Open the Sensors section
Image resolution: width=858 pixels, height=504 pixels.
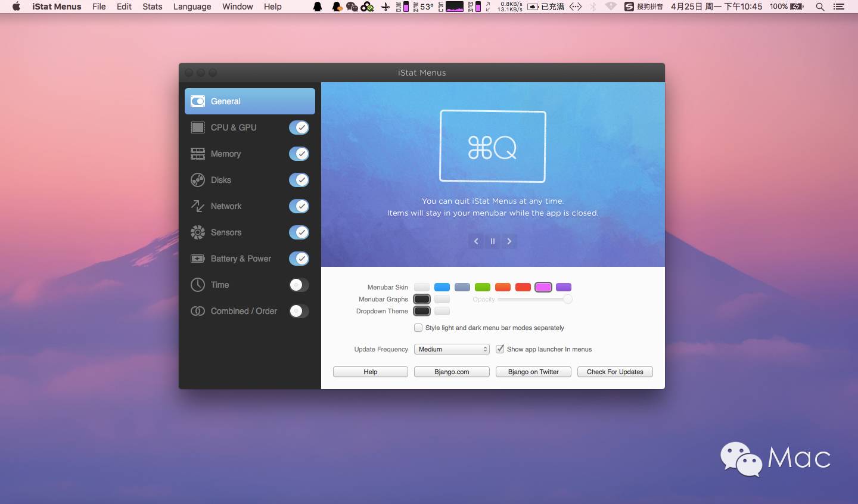(x=226, y=232)
